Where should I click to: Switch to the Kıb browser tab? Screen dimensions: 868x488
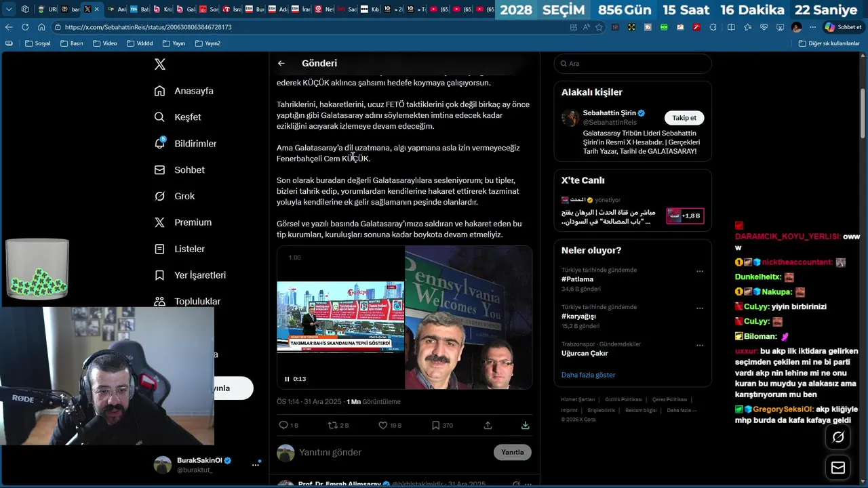click(370, 9)
